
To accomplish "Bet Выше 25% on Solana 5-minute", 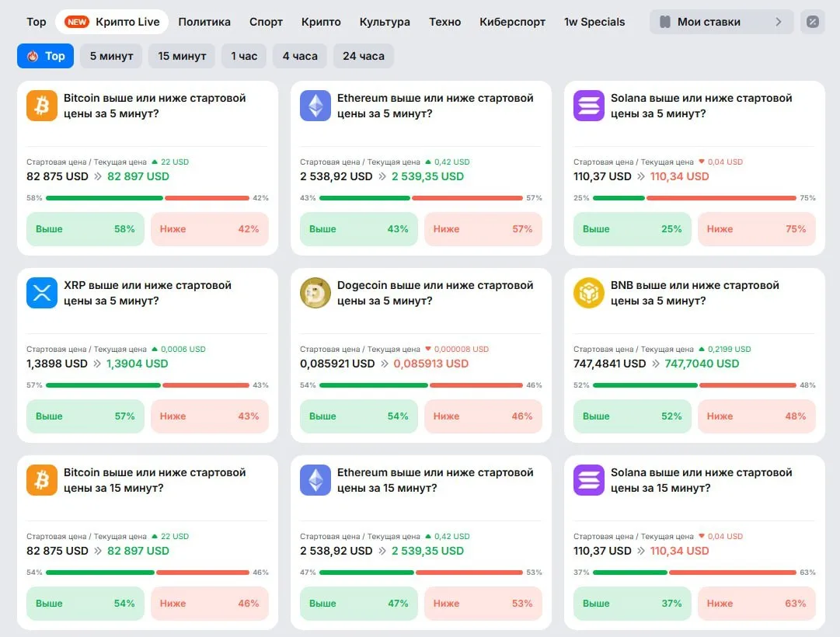I will (x=633, y=229).
